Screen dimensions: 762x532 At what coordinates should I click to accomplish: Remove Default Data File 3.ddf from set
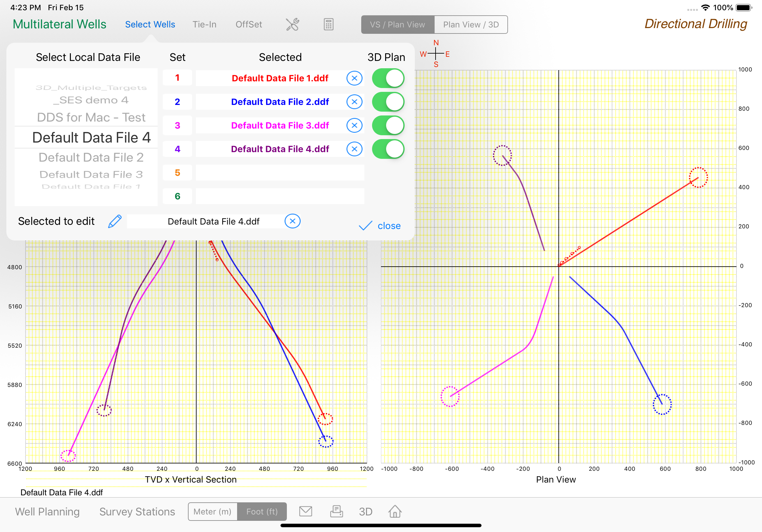(354, 125)
